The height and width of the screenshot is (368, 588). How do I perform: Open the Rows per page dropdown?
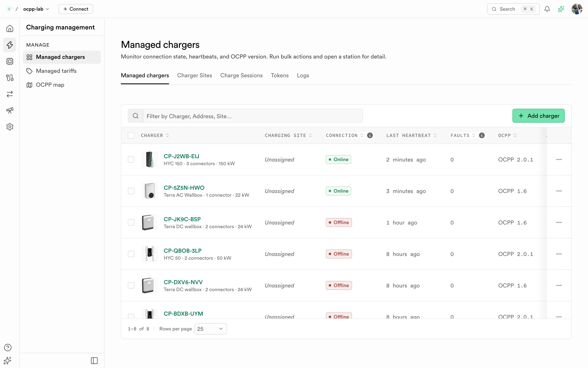210,329
